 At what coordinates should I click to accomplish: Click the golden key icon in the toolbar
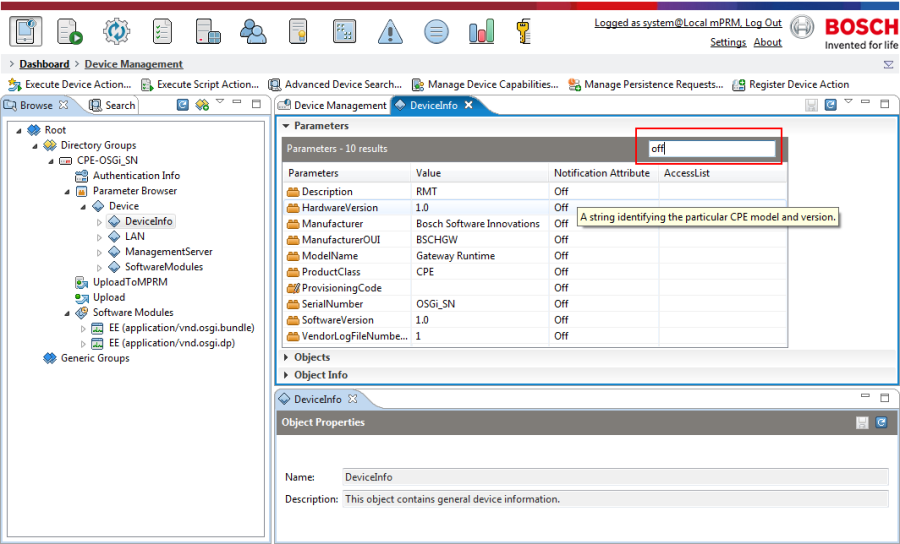point(523,32)
